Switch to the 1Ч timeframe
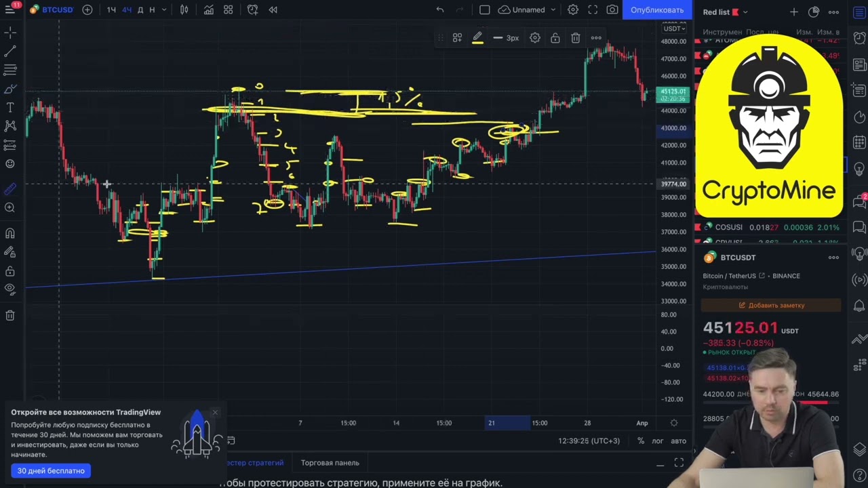 click(x=111, y=9)
